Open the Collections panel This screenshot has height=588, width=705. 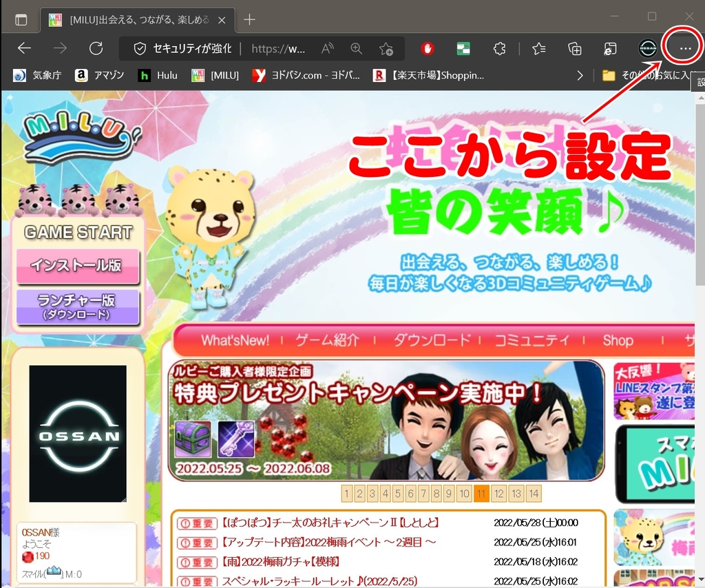[x=575, y=48]
